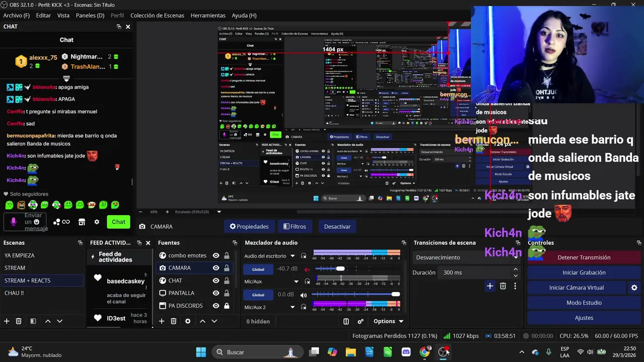Hide the PA DISCORDS source

coord(216,306)
